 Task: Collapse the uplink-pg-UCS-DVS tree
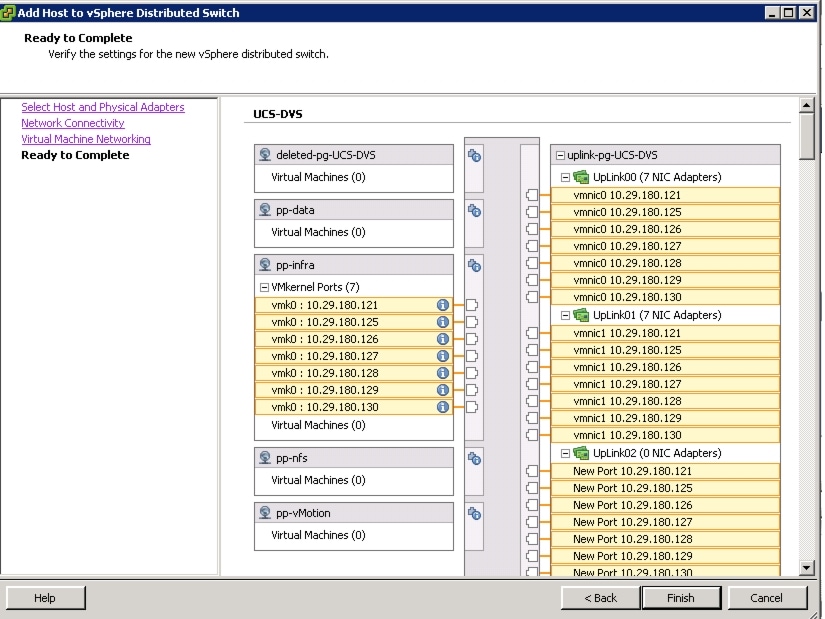tap(558, 155)
